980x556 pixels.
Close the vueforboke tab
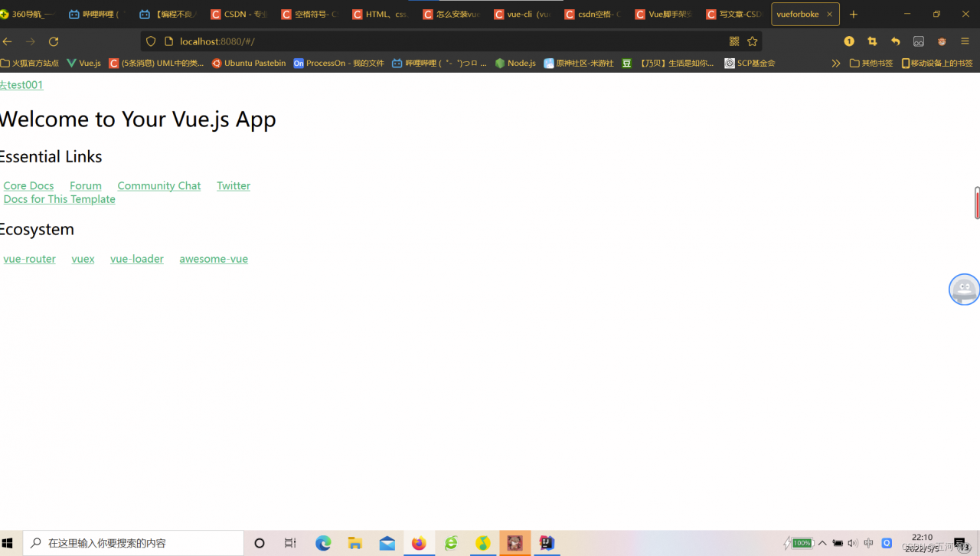pos(829,14)
